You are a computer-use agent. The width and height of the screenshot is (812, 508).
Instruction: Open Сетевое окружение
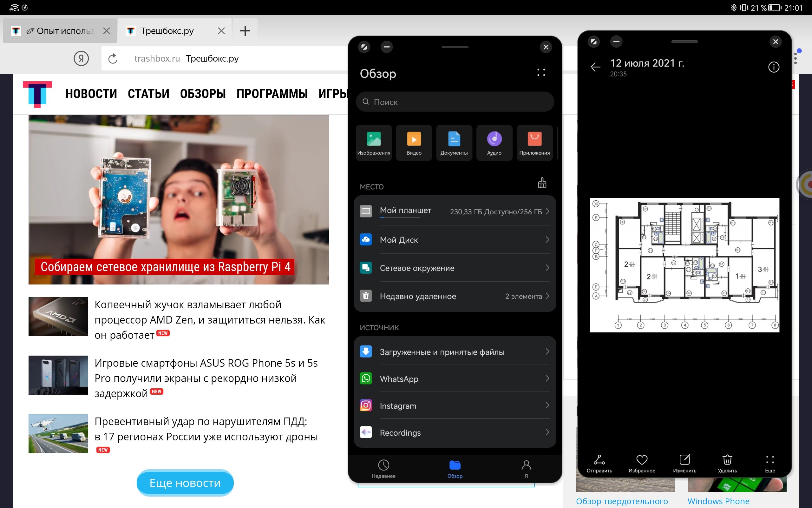pos(455,268)
